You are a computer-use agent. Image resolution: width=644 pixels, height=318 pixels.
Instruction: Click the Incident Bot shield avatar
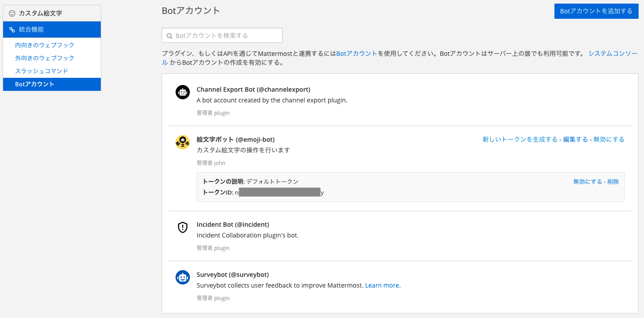coord(183,227)
